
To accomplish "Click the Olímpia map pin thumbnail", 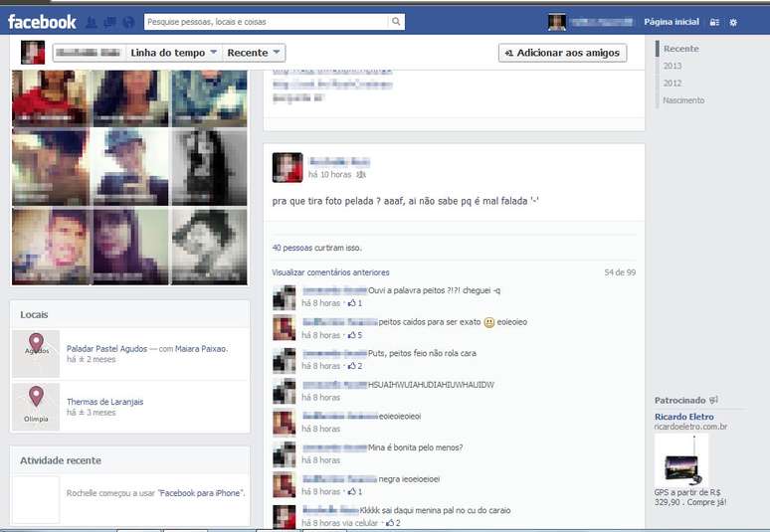I will [36, 407].
